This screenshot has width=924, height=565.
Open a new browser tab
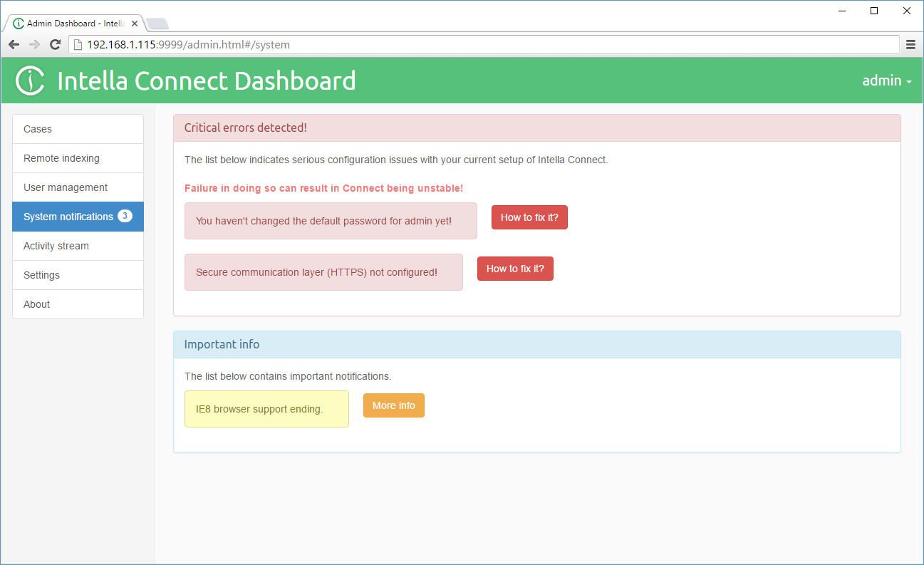click(x=157, y=24)
